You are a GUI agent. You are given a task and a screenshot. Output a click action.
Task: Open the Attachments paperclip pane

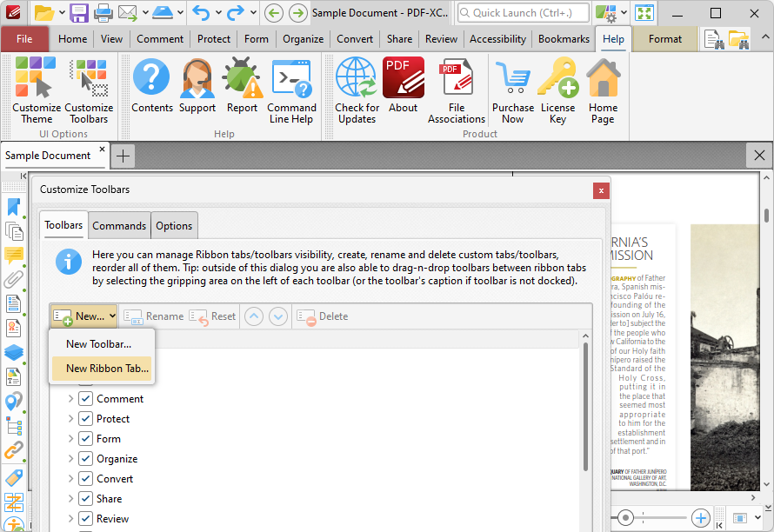coord(14,280)
